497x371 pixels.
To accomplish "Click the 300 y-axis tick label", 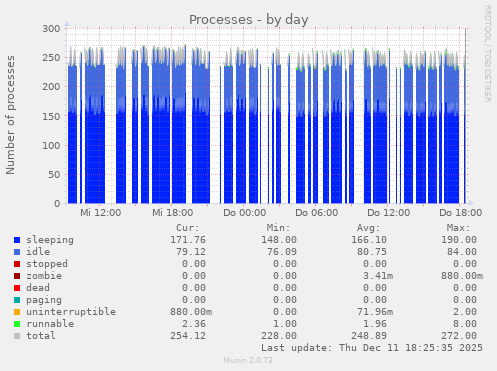I will point(51,29).
